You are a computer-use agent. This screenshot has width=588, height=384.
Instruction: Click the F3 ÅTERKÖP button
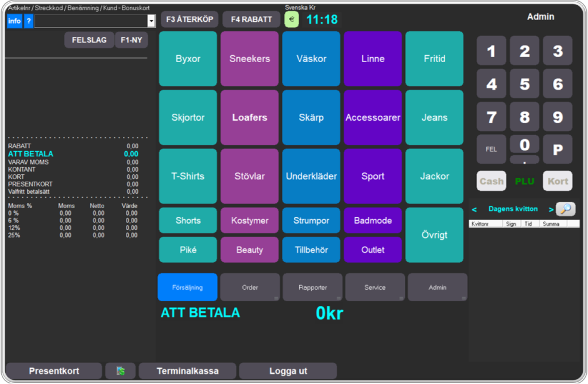189,20
